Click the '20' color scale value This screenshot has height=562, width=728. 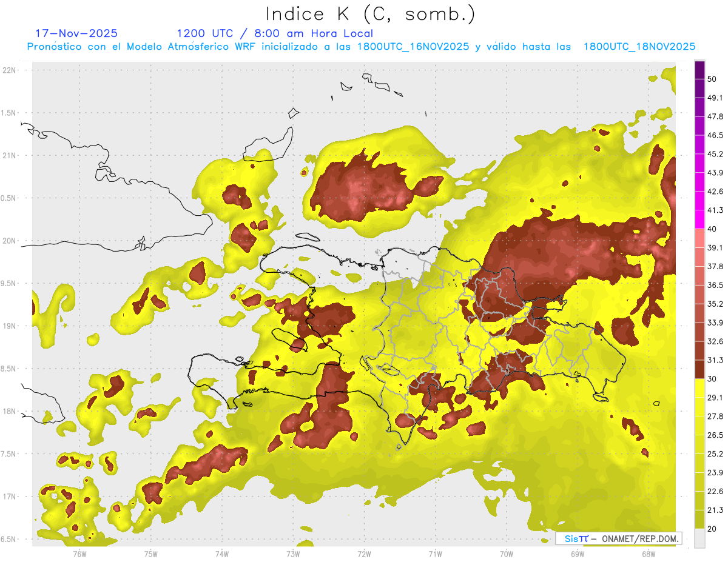point(713,529)
